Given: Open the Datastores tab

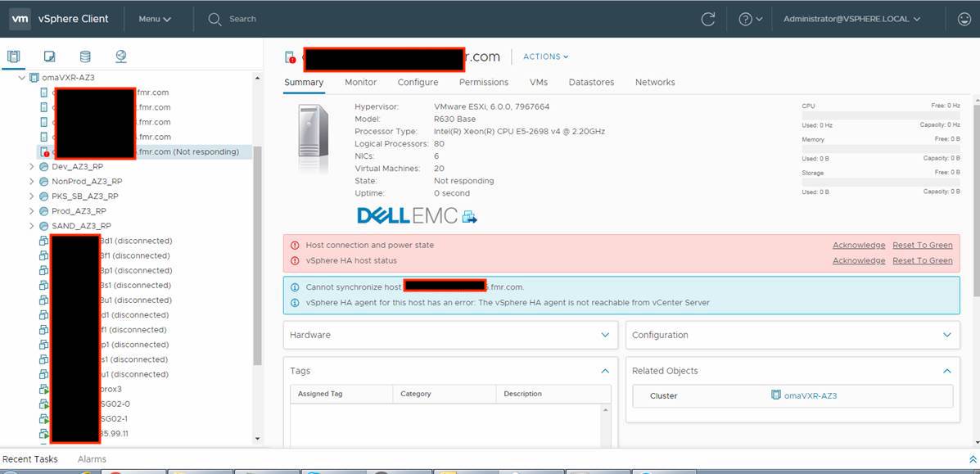Looking at the screenshot, I should tap(591, 82).
